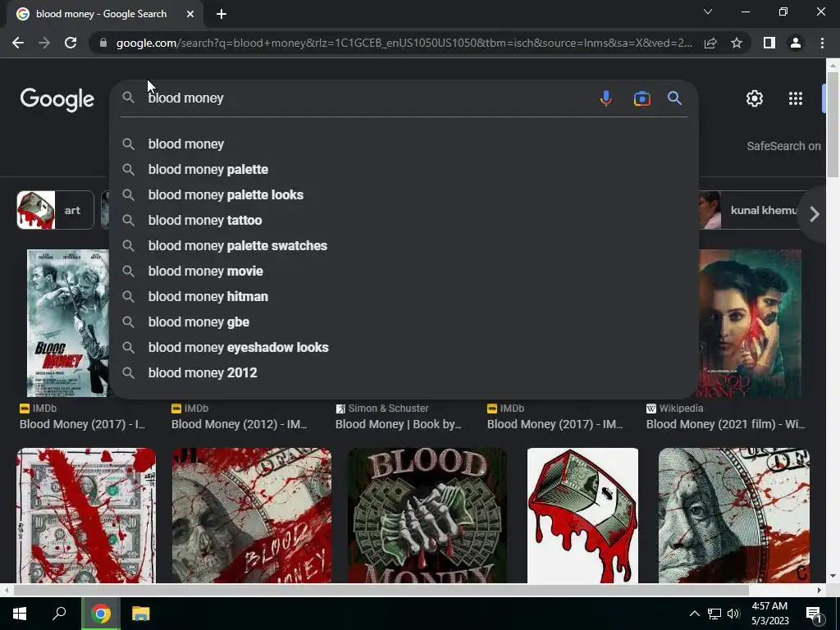Viewport: 840px width, 630px height.
Task: Open tab search dropdown arrow
Action: (708, 11)
